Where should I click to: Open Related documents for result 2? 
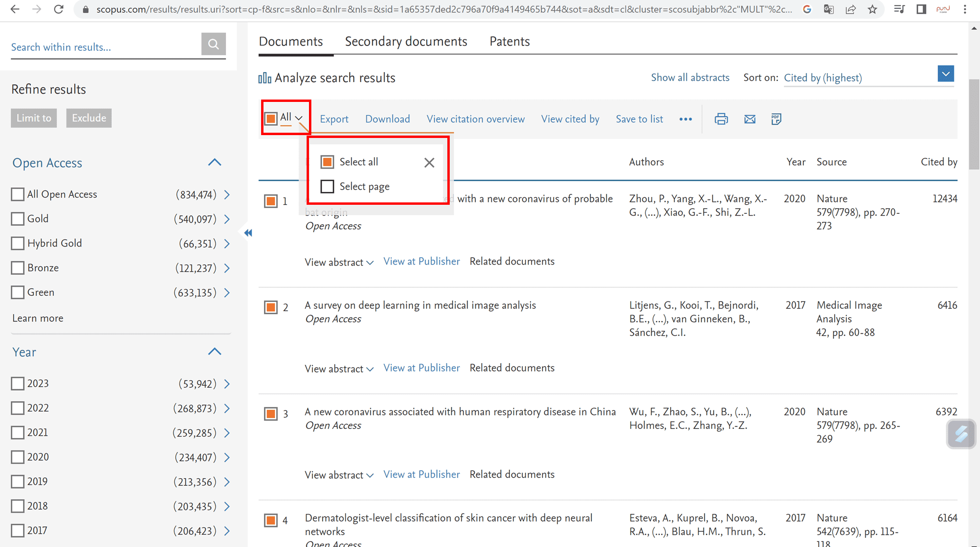[x=512, y=368]
